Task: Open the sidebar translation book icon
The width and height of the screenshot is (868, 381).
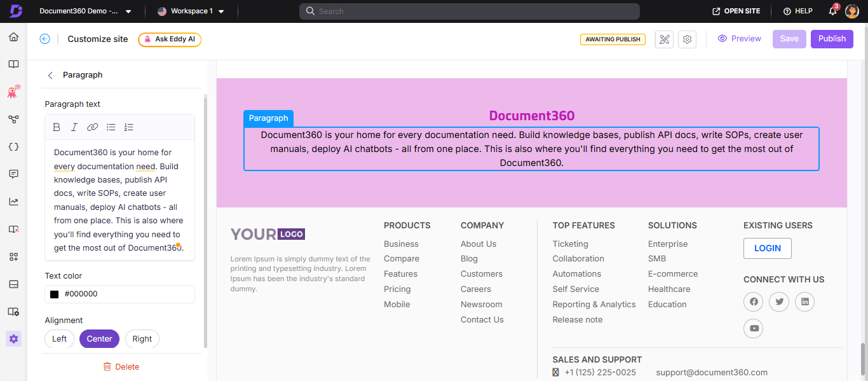Action: [13, 230]
